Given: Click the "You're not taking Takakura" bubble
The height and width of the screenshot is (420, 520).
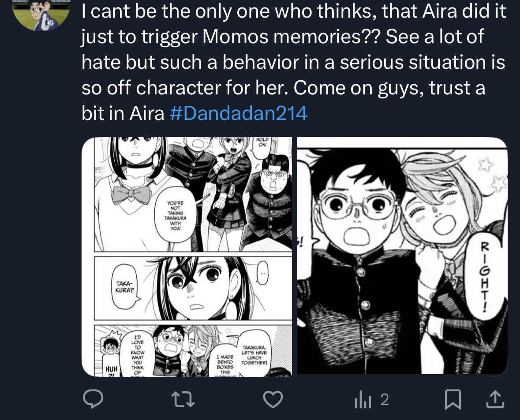Looking at the screenshot, I should pyautogui.click(x=176, y=216).
